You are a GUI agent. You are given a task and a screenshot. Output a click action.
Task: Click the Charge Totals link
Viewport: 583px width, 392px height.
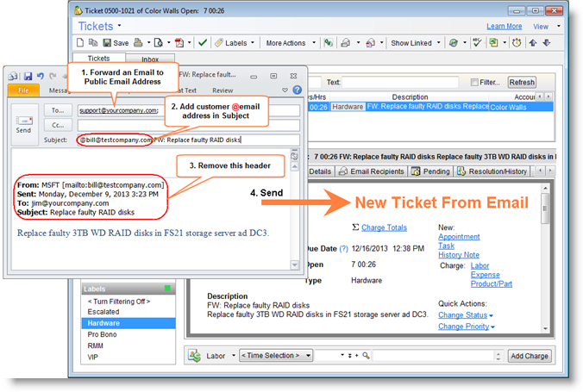(384, 227)
